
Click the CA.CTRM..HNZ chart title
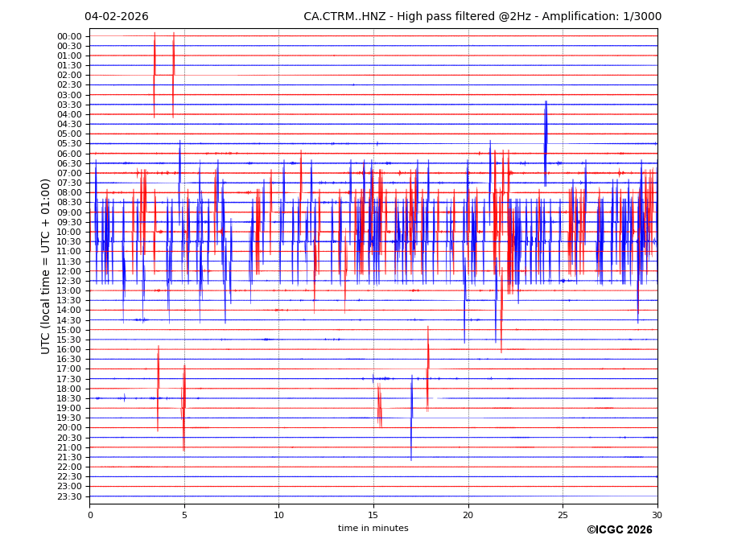482,17
